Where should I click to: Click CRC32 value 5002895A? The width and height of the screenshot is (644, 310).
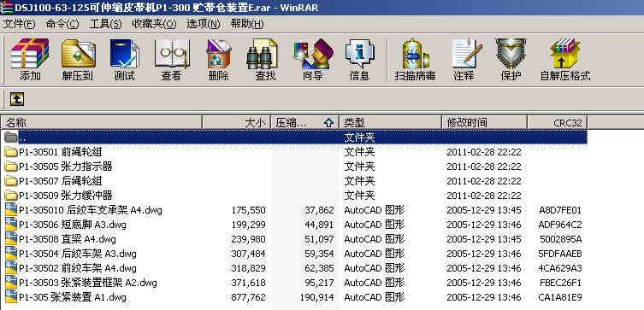(561, 239)
